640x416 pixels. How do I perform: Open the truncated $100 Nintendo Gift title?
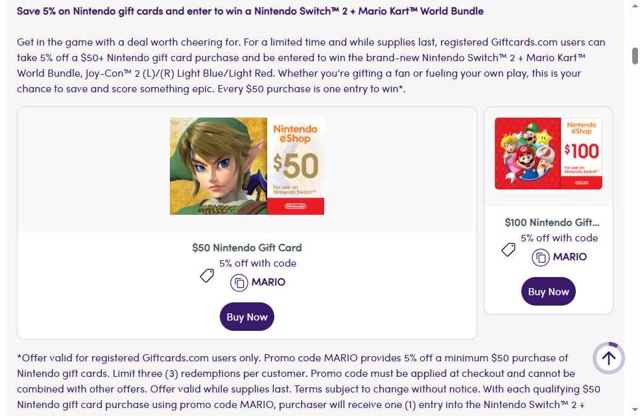[552, 222]
